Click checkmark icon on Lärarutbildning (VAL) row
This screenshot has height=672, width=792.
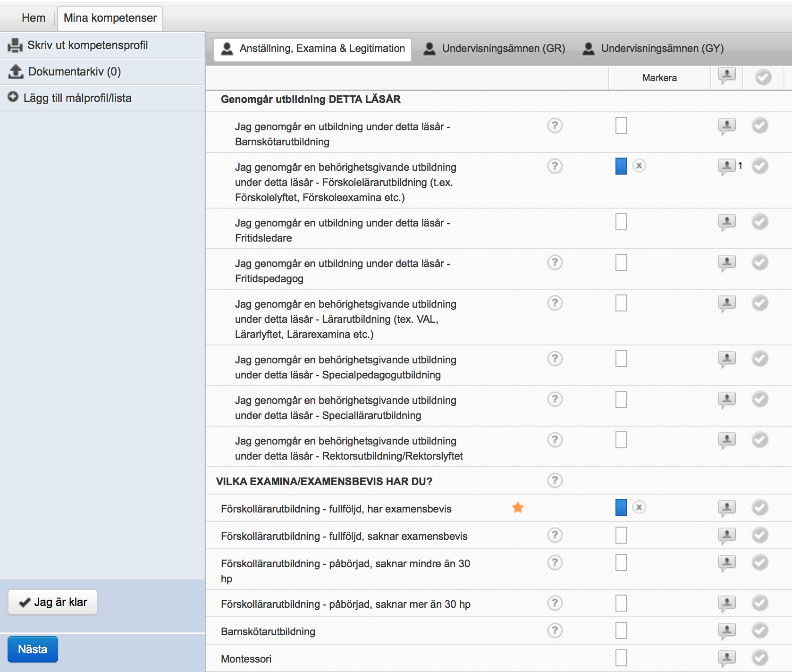click(x=760, y=302)
